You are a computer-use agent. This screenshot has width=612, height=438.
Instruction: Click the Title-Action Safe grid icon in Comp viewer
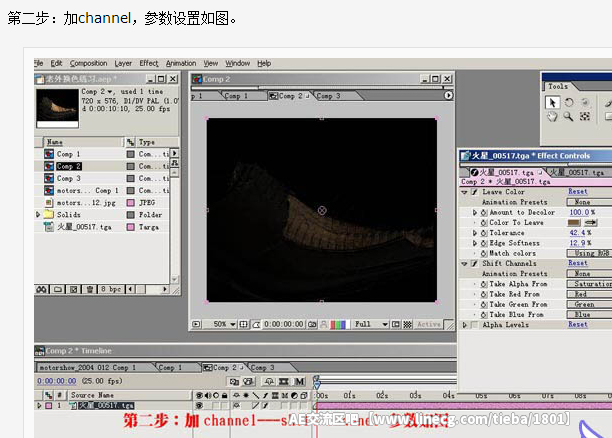pos(244,324)
